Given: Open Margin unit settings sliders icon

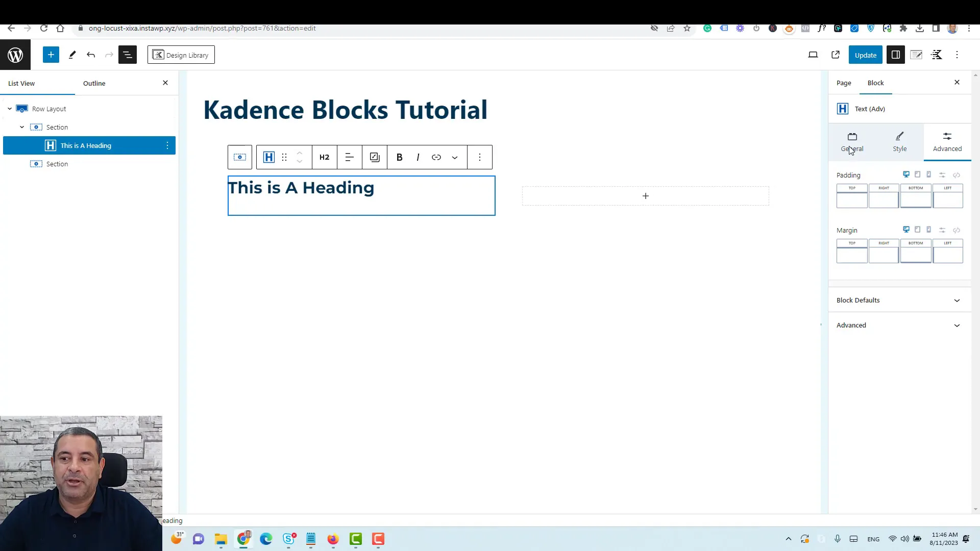Looking at the screenshot, I should [942, 230].
